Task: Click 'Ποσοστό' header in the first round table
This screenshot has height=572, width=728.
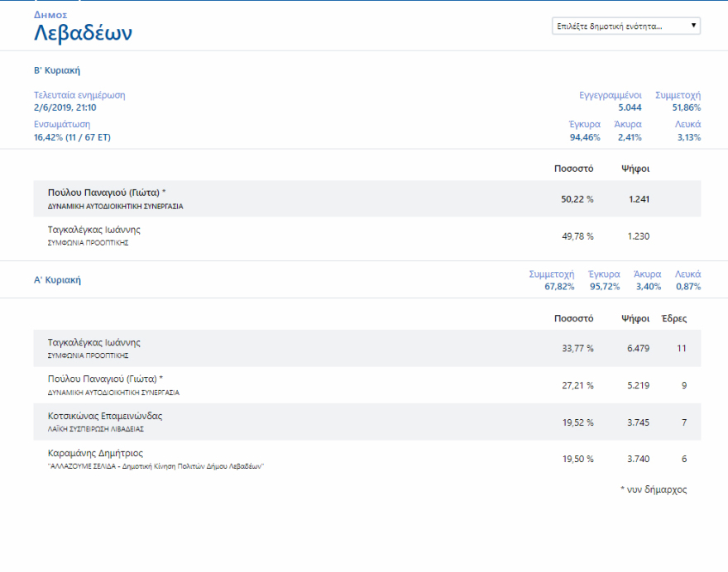Action: click(573, 318)
